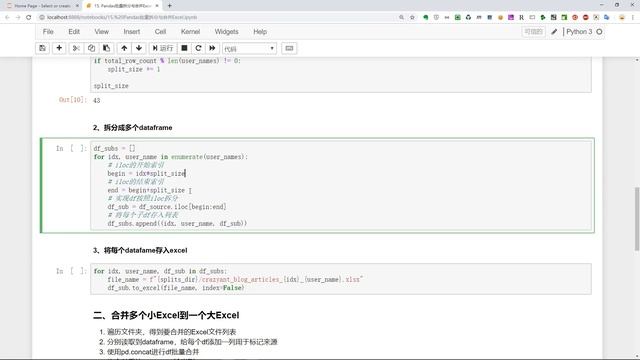Open the browser profile avatar

(x=622, y=17)
